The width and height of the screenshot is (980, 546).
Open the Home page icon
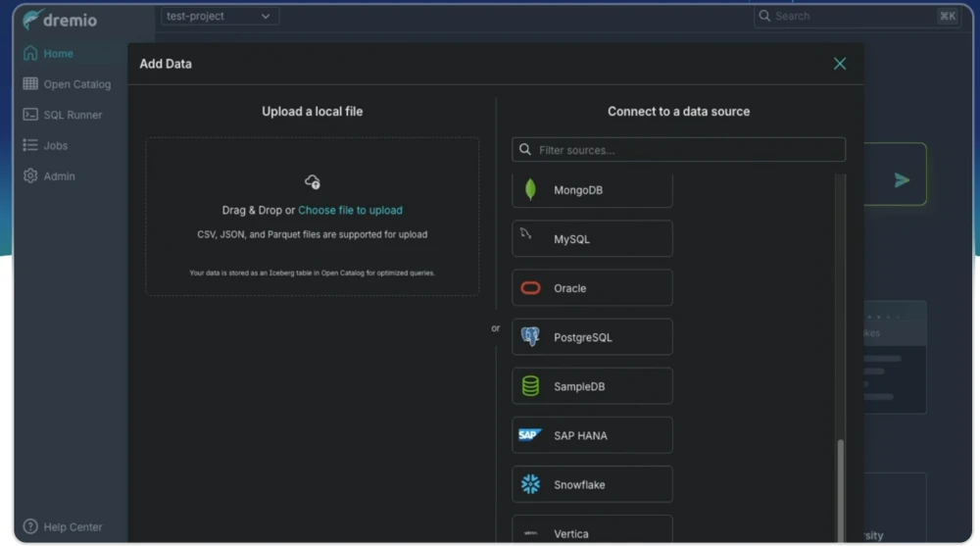(30, 53)
